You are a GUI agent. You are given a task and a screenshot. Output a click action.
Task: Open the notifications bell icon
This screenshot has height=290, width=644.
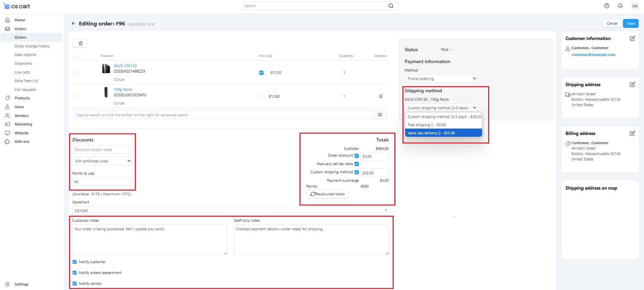tap(620, 6)
